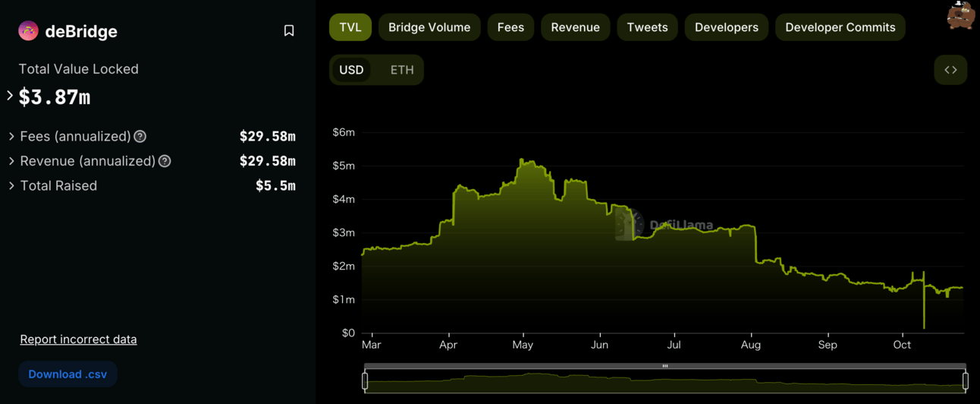Click the May label on chart axis
Image resolution: width=980 pixels, height=404 pixels.
click(523, 345)
